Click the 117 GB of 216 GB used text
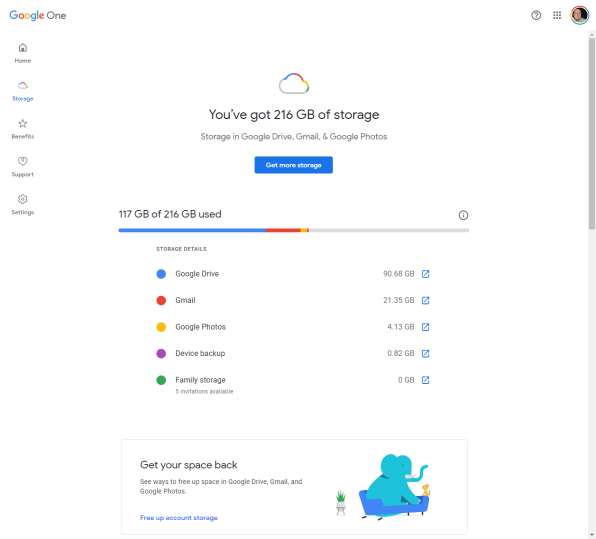This screenshot has width=596, height=539. tap(170, 214)
